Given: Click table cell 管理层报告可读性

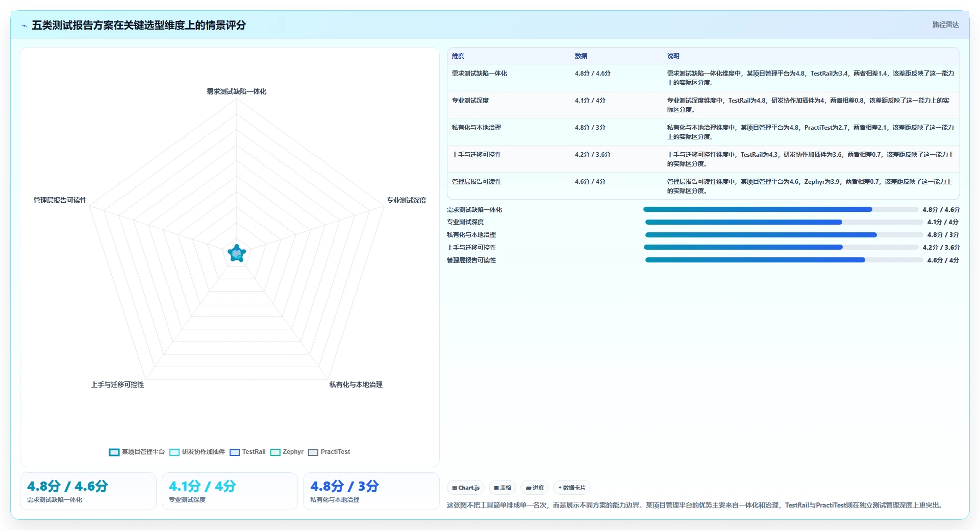Looking at the screenshot, I should click(x=476, y=182).
